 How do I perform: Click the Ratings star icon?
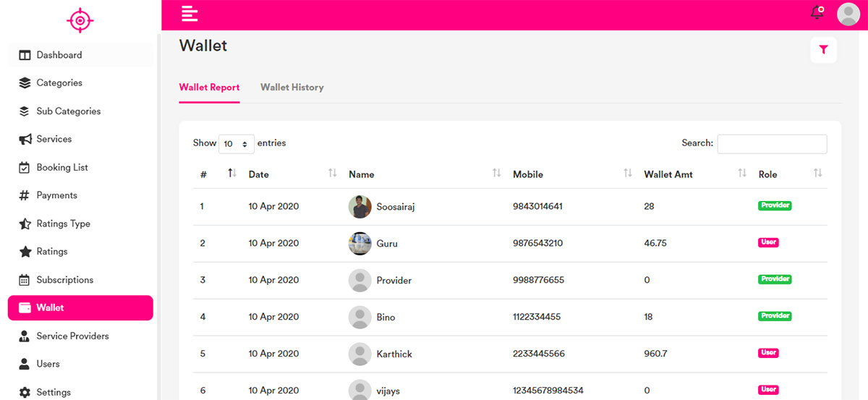click(25, 252)
